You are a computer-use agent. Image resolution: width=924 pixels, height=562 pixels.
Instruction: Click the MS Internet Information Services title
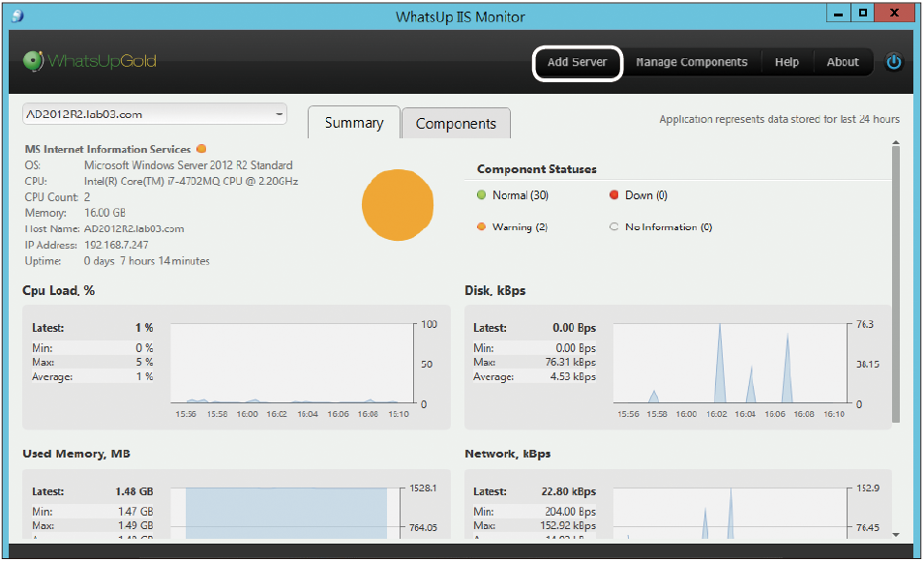(x=107, y=149)
